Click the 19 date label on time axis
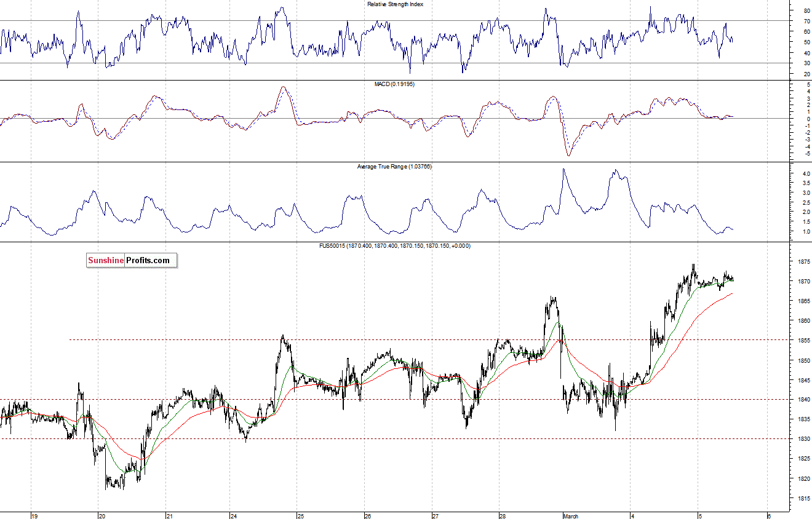812x519 pixels. click(34, 516)
